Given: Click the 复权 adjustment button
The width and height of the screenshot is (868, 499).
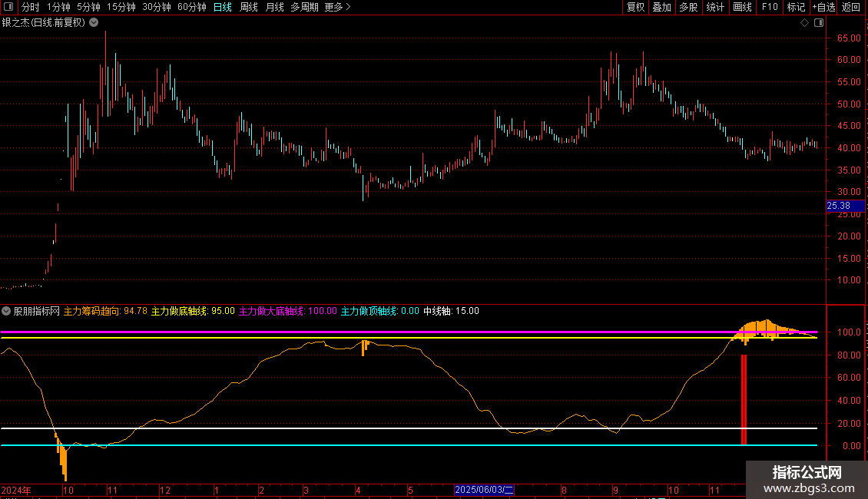Looking at the screenshot, I should coord(635,8).
